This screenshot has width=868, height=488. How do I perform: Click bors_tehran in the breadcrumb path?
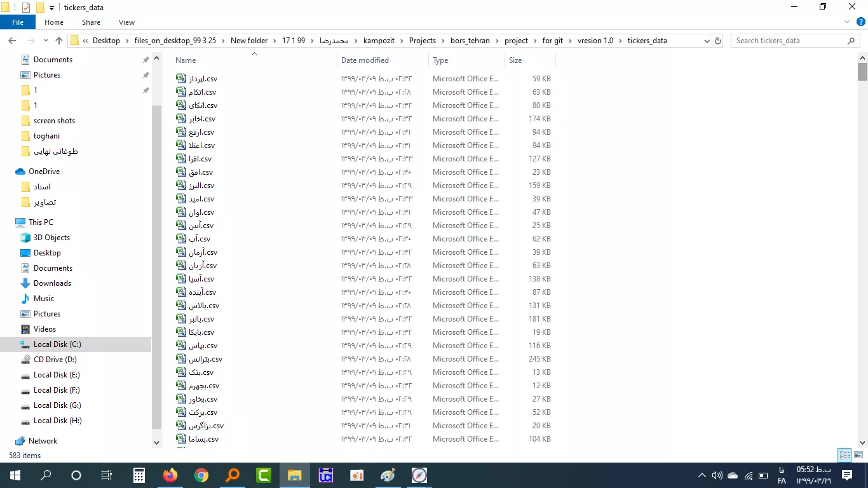pos(470,41)
